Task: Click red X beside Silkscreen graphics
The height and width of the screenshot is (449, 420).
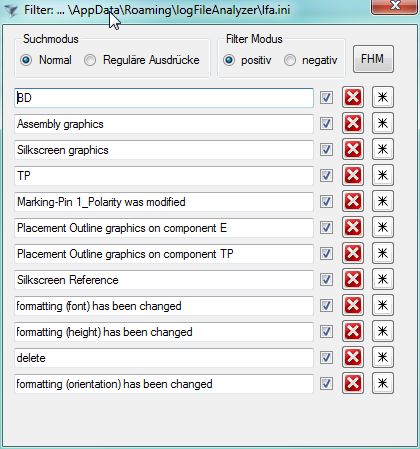Action: 353,149
